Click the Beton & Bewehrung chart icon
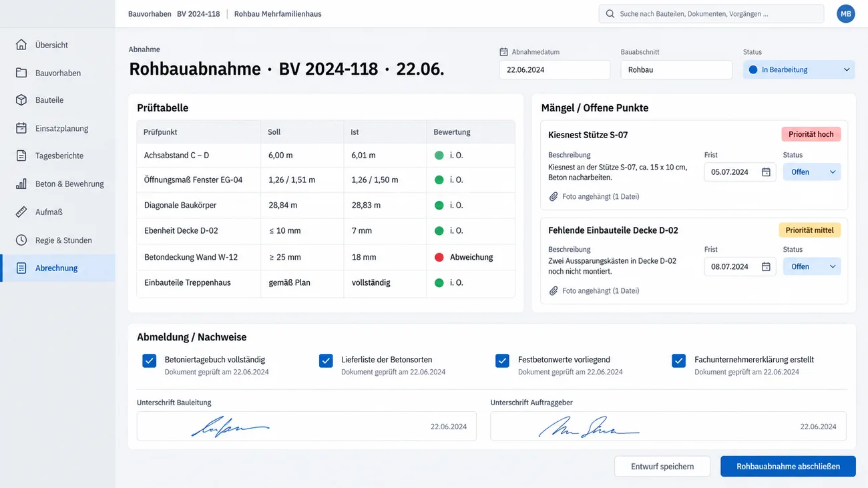Viewport: 868px width, 488px height. (21, 184)
